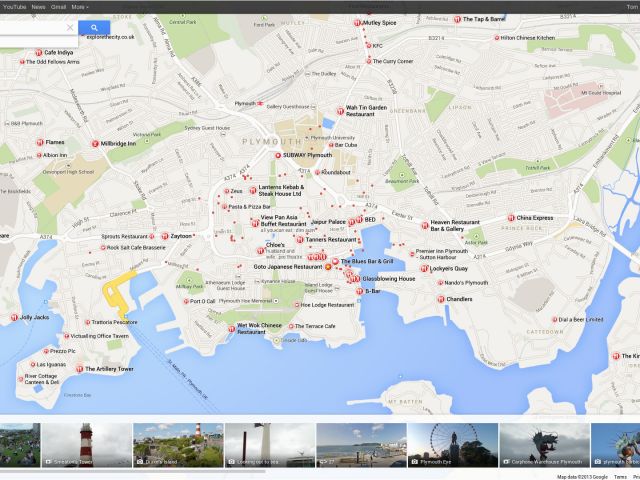Click the photo carousel scrollbar
The height and width of the screenshot is (480, 640).
133,471
